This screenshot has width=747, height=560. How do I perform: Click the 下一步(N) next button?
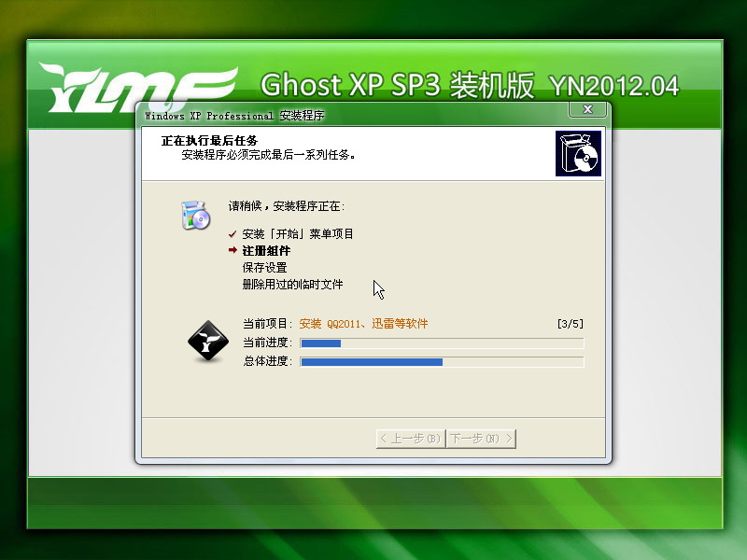coord(481,438)
